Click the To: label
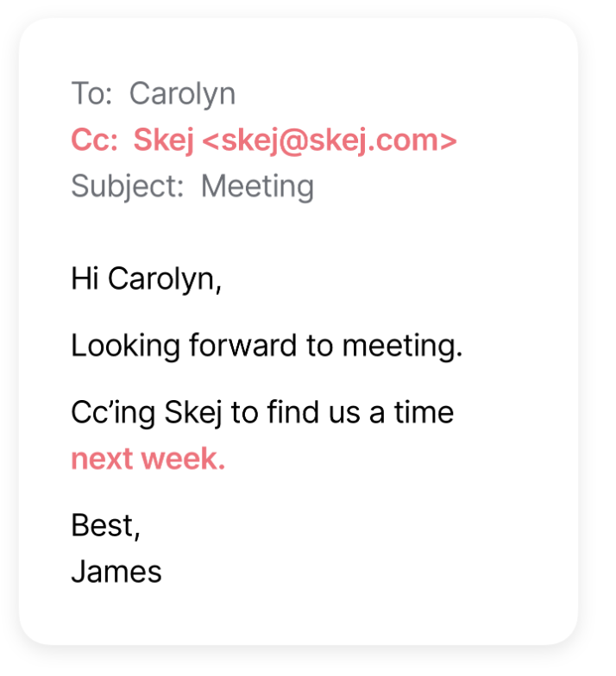Screen dimensions: 616x676 point(91,93)
